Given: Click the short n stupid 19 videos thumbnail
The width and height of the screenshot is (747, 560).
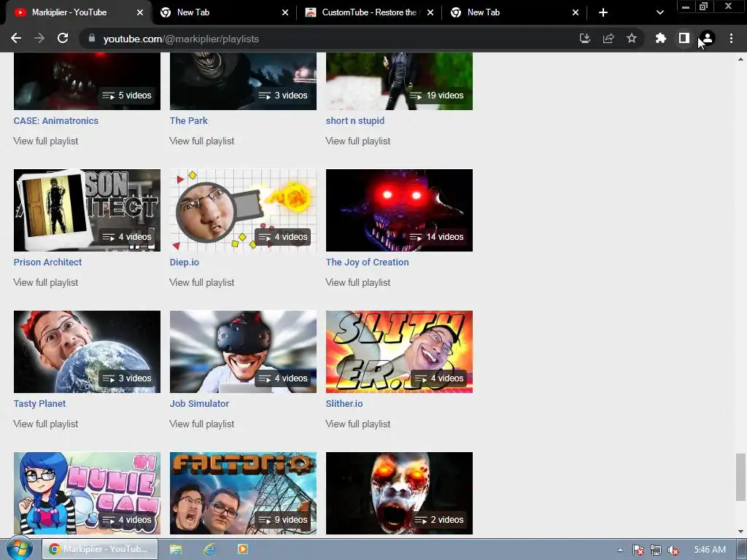Looking at the screenshot, I should tap(399, 81).
